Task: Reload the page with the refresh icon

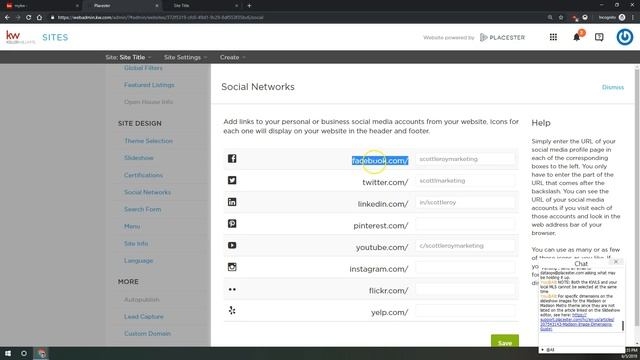Action: 29,18
